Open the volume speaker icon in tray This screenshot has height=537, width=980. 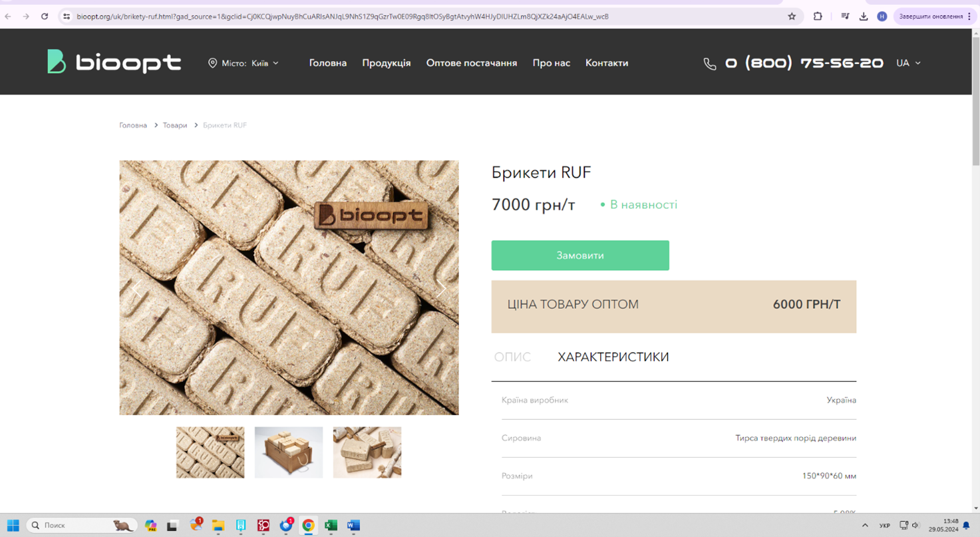915,526
